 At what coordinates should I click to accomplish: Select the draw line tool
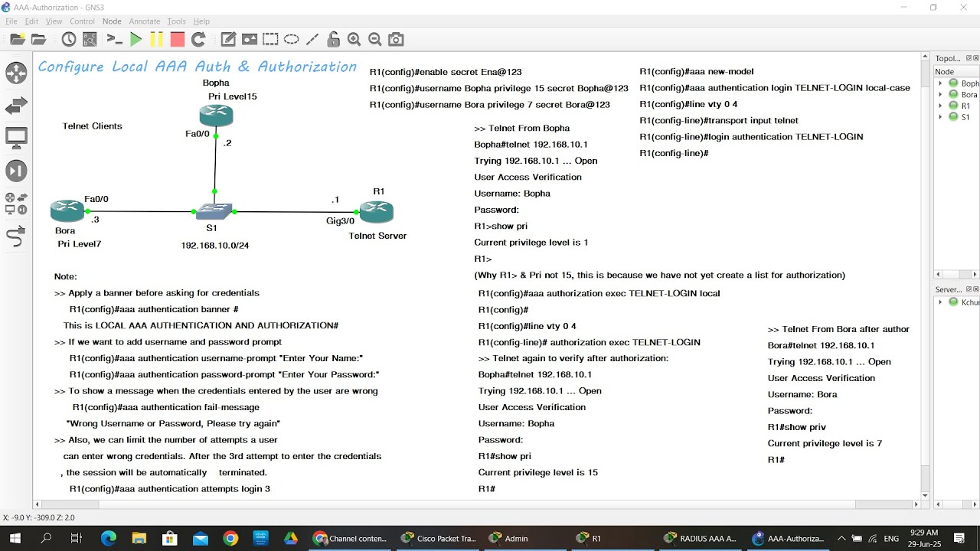pos(312,39)
